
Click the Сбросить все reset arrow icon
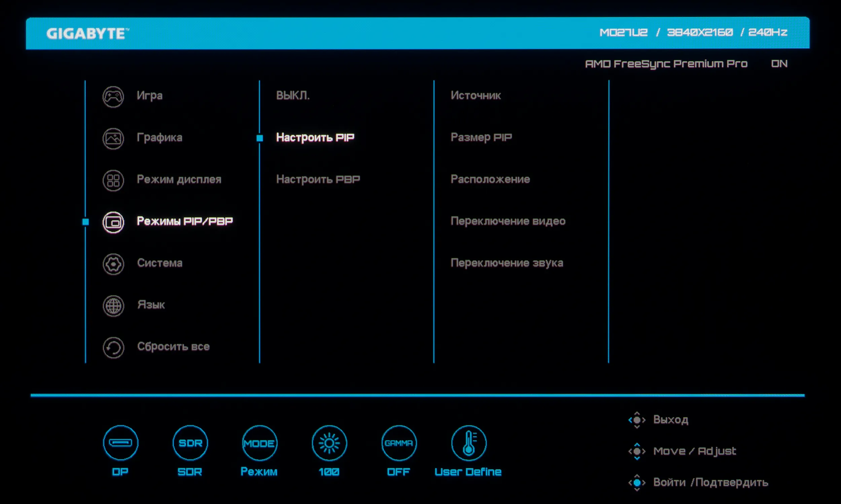(x=113, y=347)
